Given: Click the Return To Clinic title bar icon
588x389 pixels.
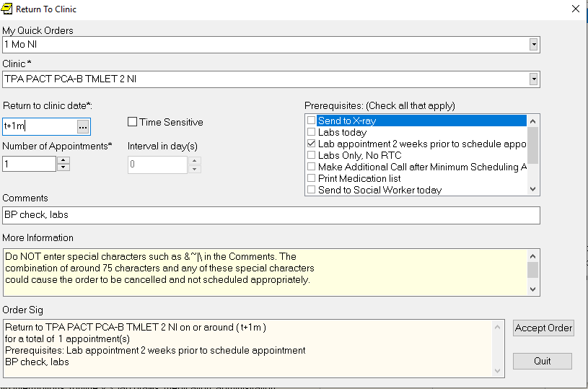Looking at the screenshot, I should (7, 9).
